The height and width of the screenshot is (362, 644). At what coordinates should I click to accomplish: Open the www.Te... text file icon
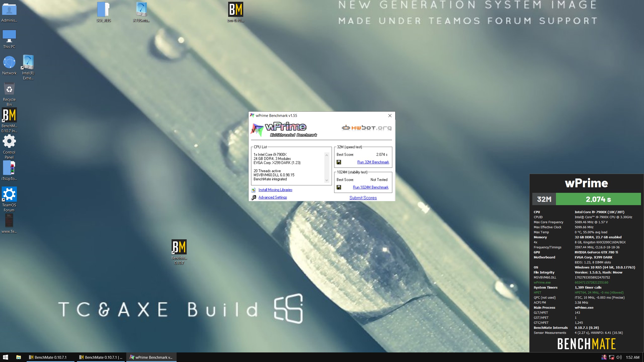(9, 223)
